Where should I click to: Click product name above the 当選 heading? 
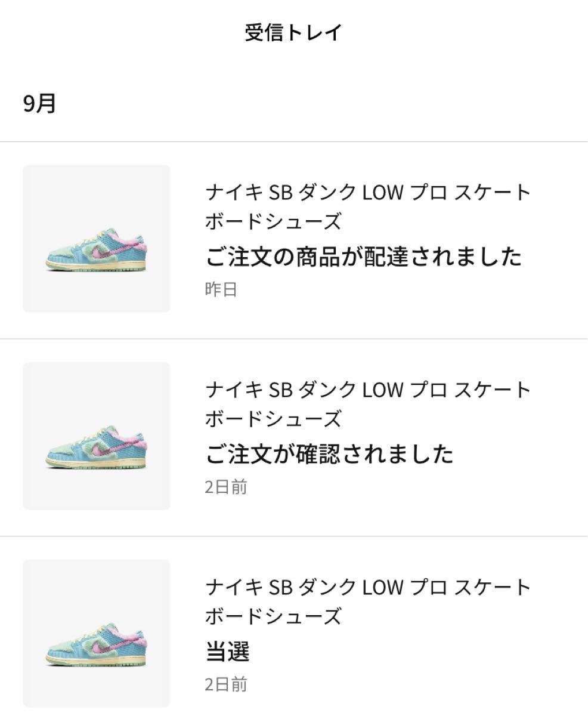tap(367, 601)
